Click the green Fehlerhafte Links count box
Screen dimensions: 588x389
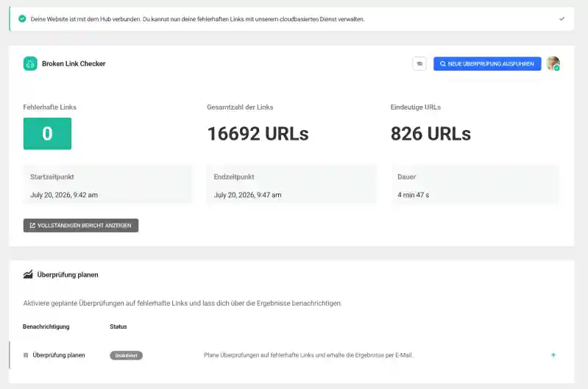47,134
